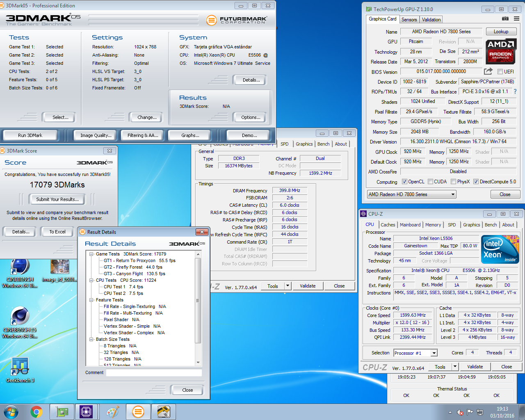This screenshot has width=525, height=420.
Task: Toggle the PhysX checkbox
Action: point(453,181)
